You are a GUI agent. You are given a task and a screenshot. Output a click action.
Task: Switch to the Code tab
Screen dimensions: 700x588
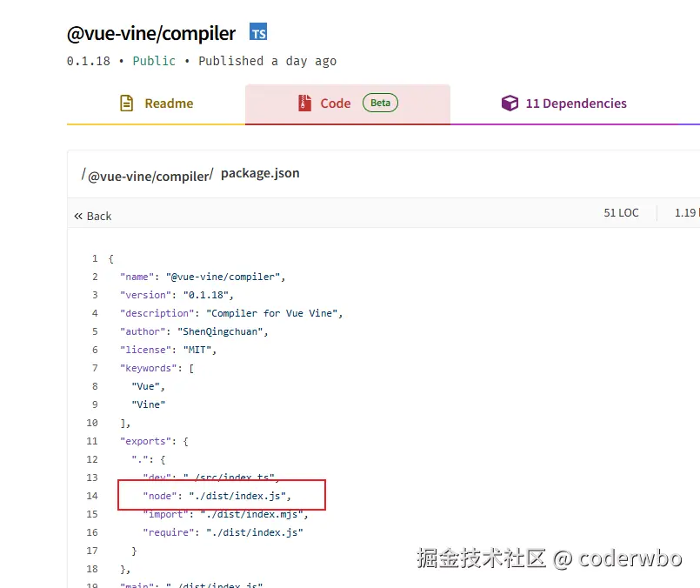[348, 104]
